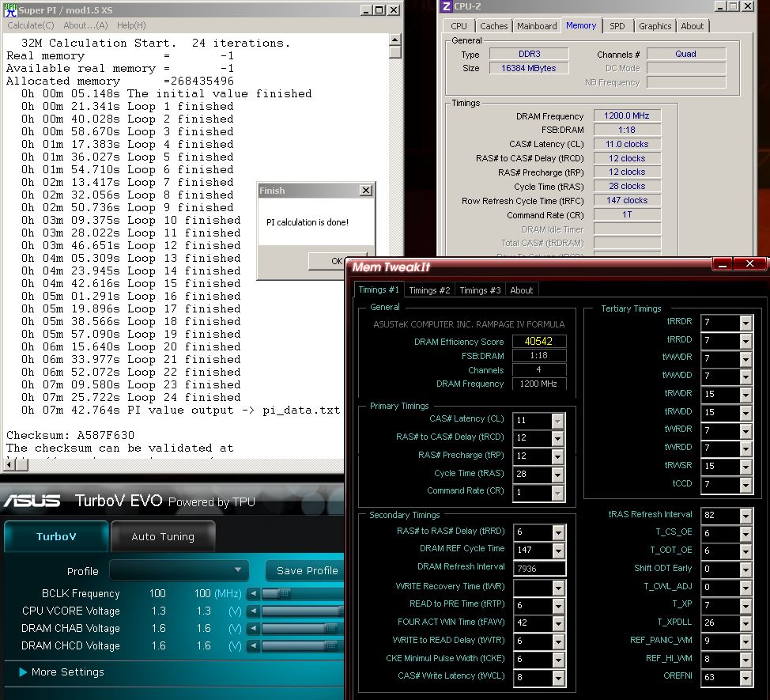Open tWRDR tertiary timing dropdown

pyautogui.click(x=745, y=430)
